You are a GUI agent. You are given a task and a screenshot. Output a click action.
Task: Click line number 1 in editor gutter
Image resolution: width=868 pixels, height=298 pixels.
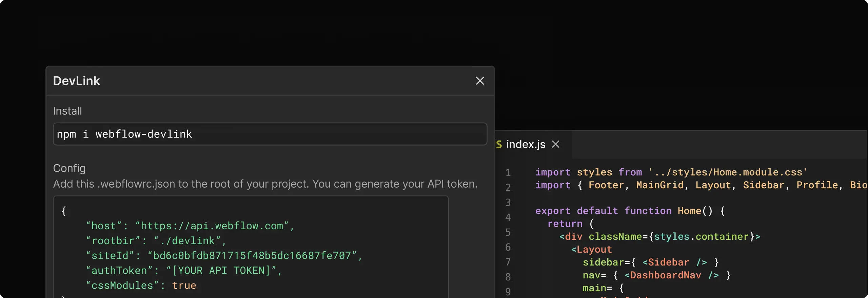pos(508,173)
